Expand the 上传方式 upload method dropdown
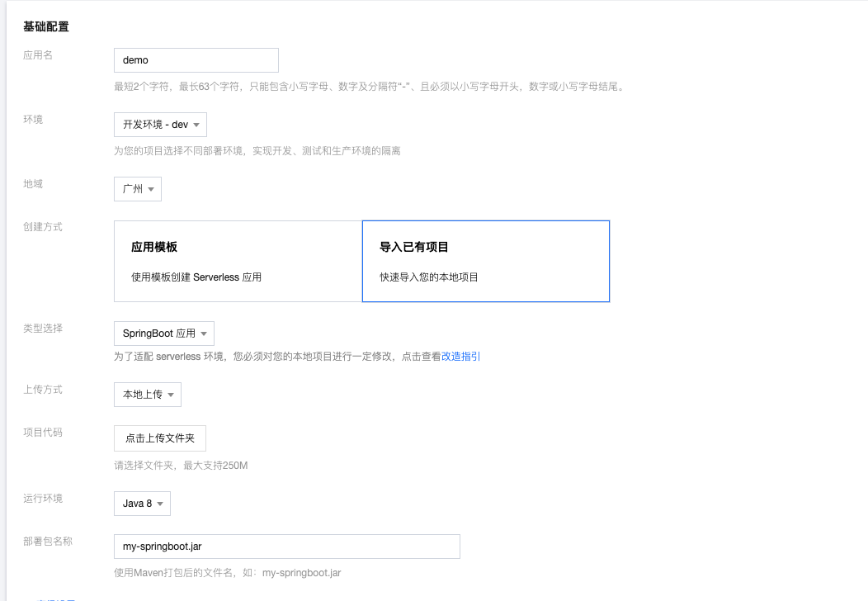This screenshot has height=601, width=868. point(147,395)
